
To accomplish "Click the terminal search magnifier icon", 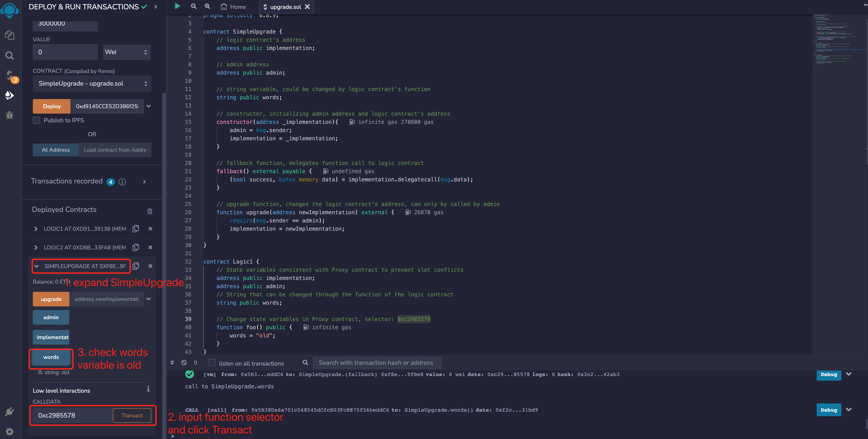I will click(x=305, y=363).
